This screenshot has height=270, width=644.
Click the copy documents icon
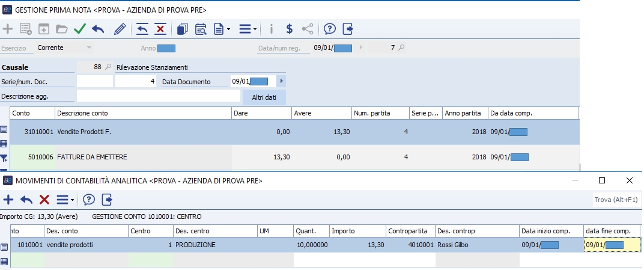pos(183,29)
